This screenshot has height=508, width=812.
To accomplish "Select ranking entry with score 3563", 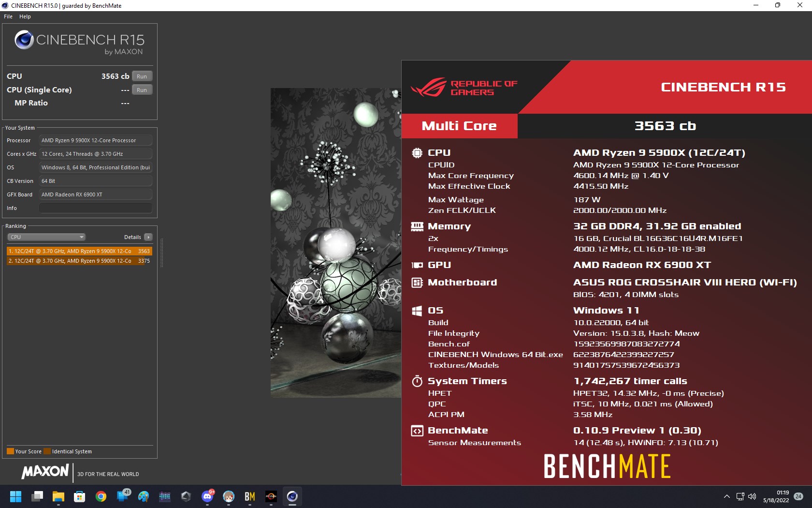I will tap(79, 251).
